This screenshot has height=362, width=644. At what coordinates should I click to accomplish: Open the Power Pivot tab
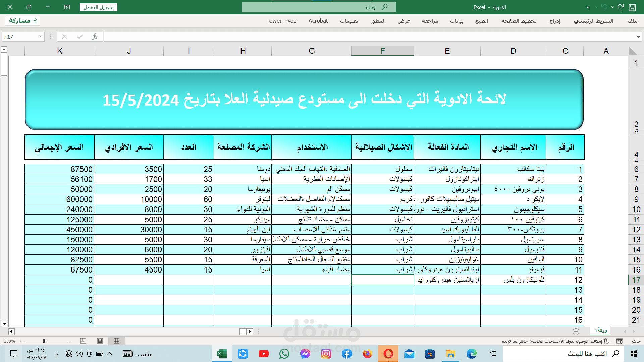pyautogui.click(x=281, y=21)
